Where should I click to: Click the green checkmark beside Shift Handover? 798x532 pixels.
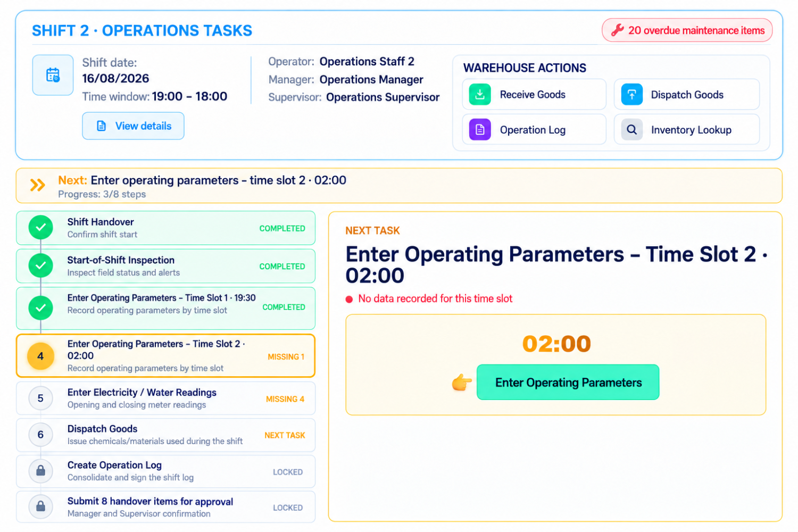coord(40,228)
